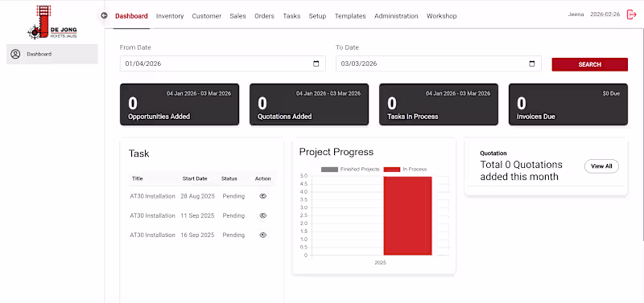
Task: Open the Dashboard tab
Action: (131, 16)
